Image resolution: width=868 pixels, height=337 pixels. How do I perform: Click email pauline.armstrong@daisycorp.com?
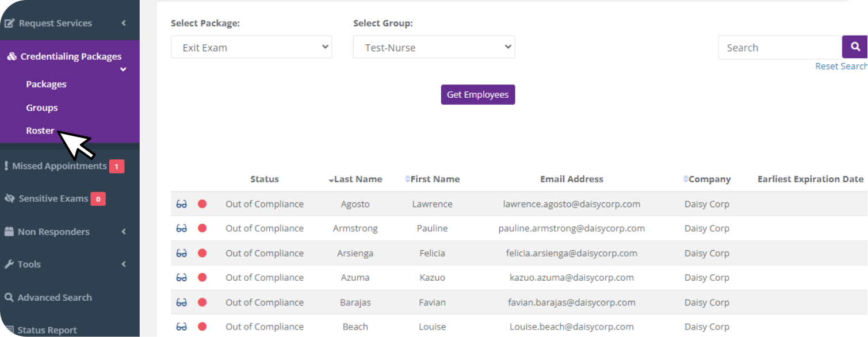pos(572,228)
